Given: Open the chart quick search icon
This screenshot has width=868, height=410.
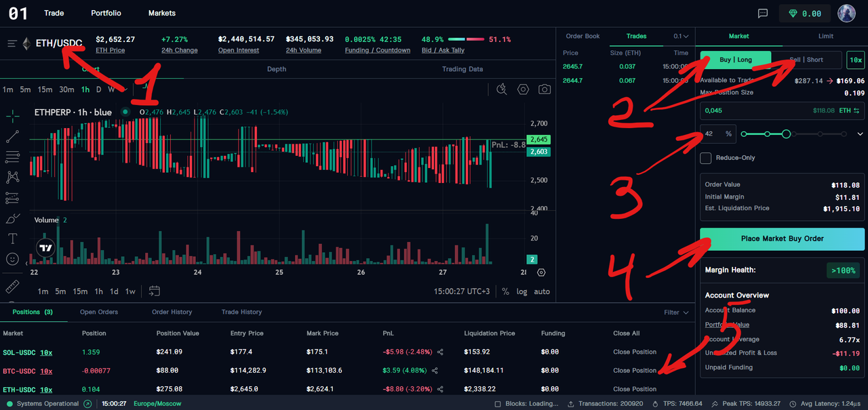Looking at the screenshot, I should pyautogui.click(x=502, y=89).
